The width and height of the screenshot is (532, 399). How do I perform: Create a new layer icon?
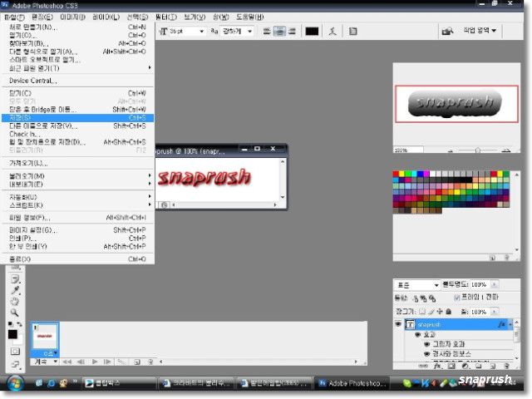click(x=493, y=366)
